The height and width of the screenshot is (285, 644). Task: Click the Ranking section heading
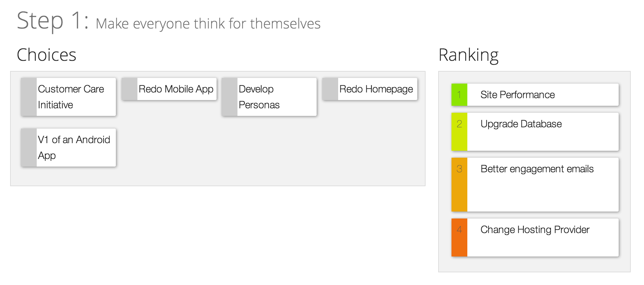pos(469,55)
